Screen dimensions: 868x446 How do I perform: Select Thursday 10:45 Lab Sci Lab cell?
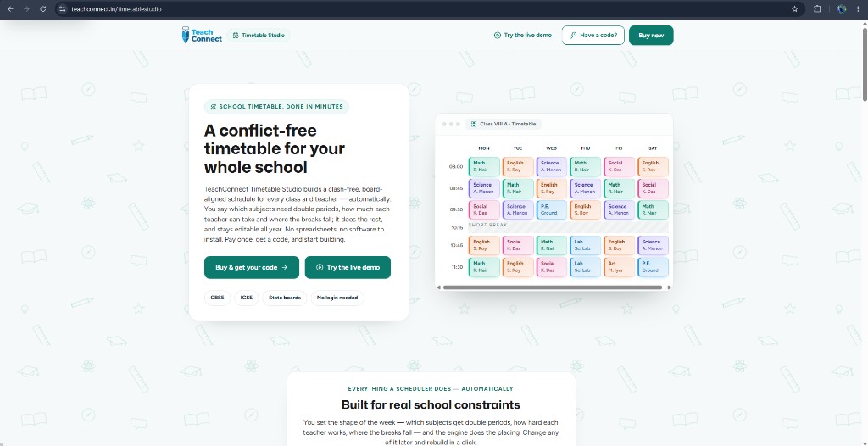586,245
